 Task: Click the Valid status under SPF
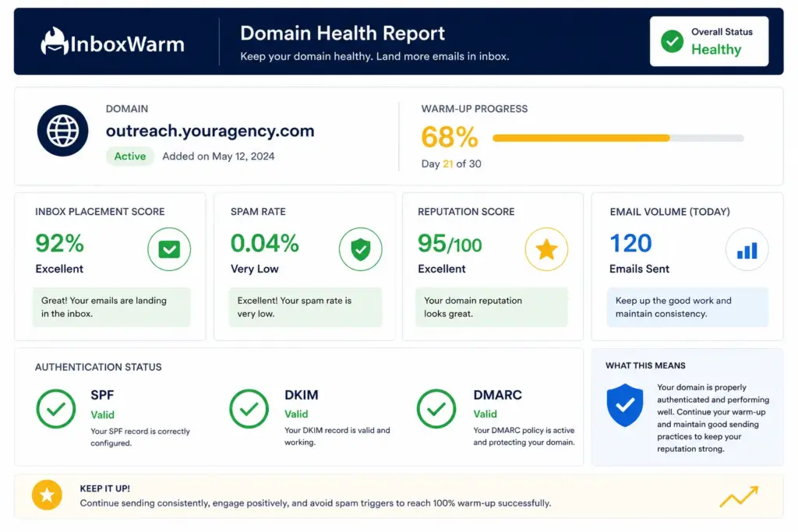(x=102, y=415)
